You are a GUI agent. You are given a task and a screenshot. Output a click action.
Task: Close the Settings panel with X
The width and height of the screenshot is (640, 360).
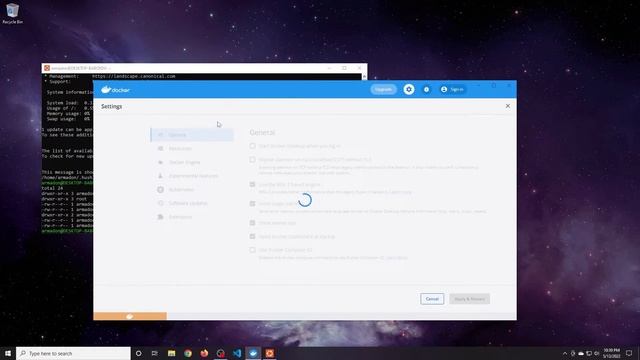(508, 106)
